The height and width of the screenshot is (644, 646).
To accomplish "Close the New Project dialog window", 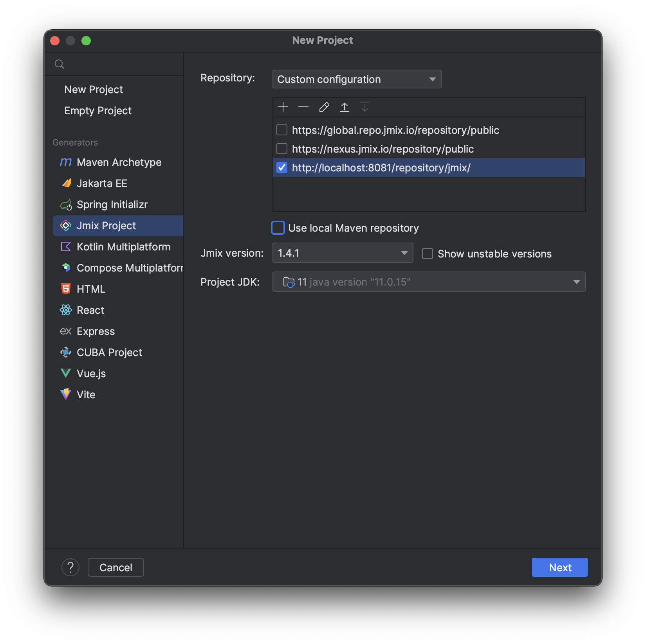I will tap(55, 41).
